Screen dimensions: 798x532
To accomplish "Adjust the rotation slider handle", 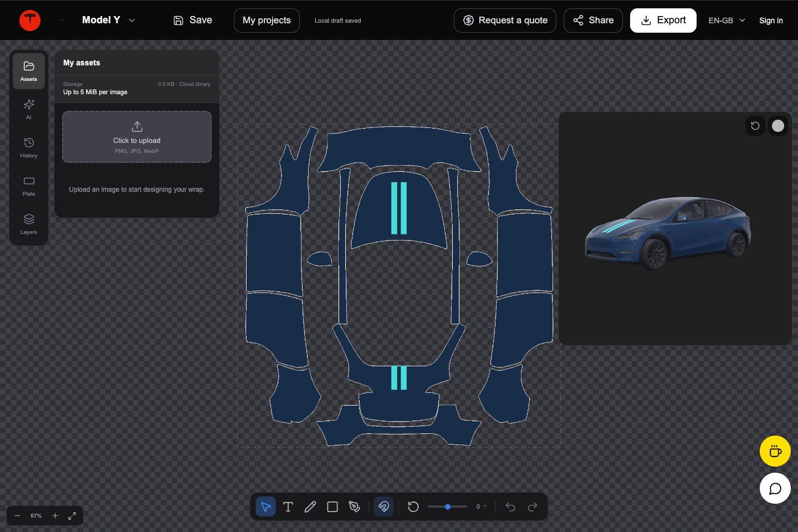I will pyautogui.click(x=448, y=507).
